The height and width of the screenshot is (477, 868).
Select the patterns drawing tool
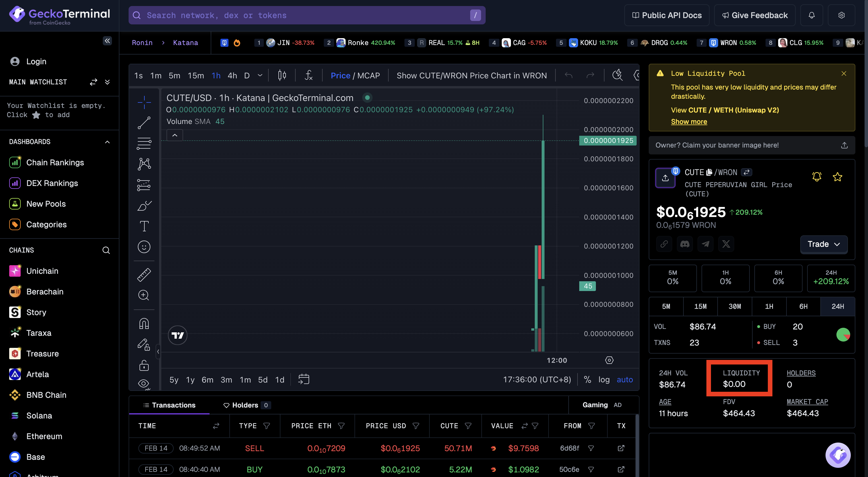click(x=144, y=164)
